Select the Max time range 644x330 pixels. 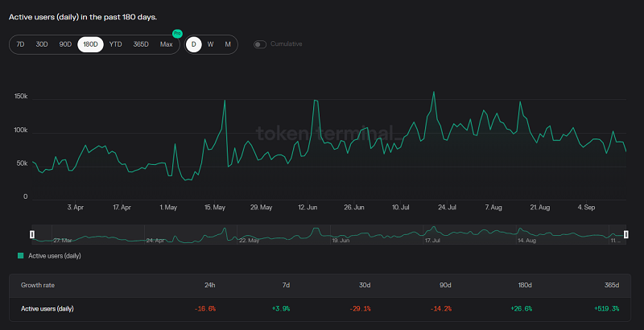tap(167, 44)
